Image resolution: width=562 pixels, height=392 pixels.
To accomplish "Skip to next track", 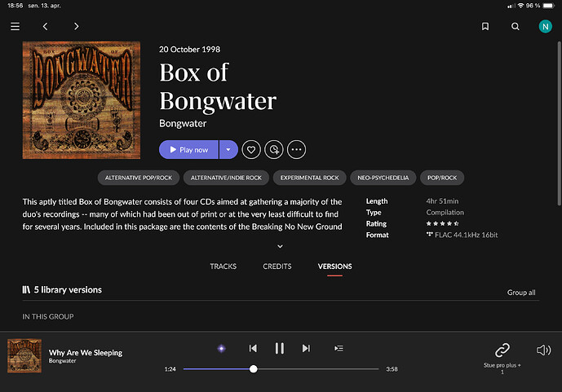I will [x=306, y=348].
